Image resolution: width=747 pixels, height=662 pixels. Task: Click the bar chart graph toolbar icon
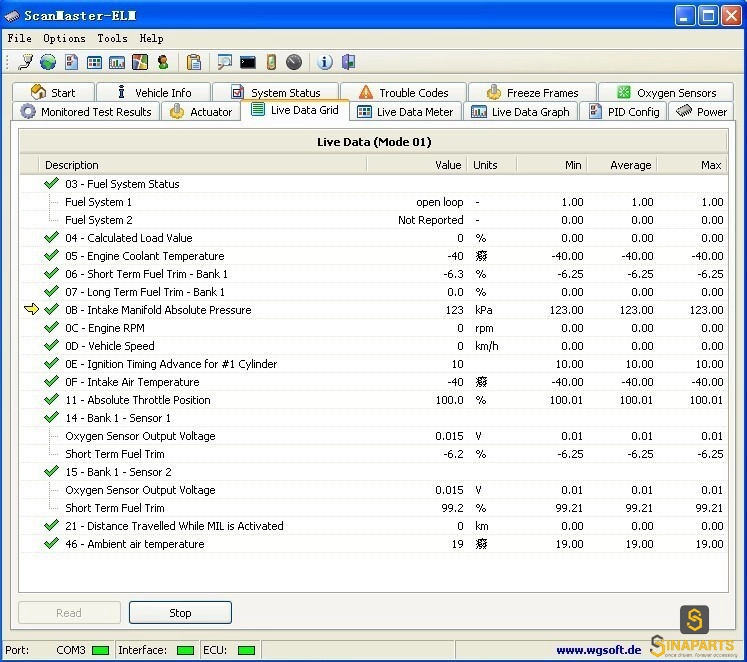pyautogui.click(x=117, y=62)
